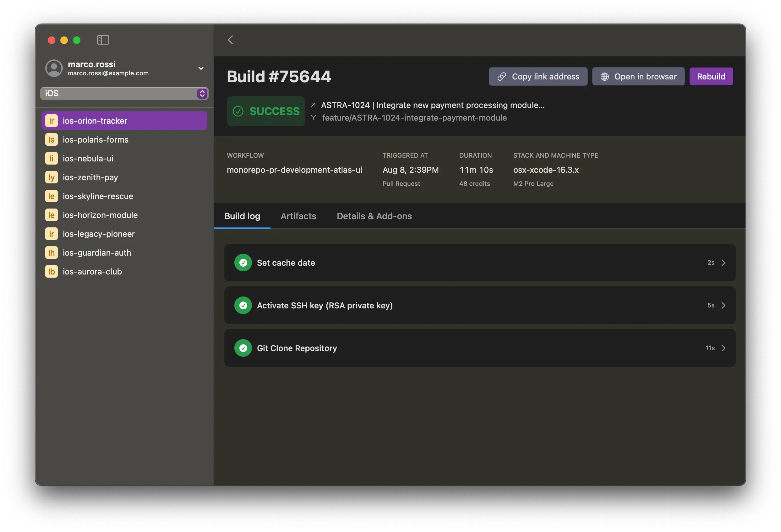This screenshot has height=532, width=781.
Task: Expand the Activate SSH key step chevron
Action: (723, 305)
